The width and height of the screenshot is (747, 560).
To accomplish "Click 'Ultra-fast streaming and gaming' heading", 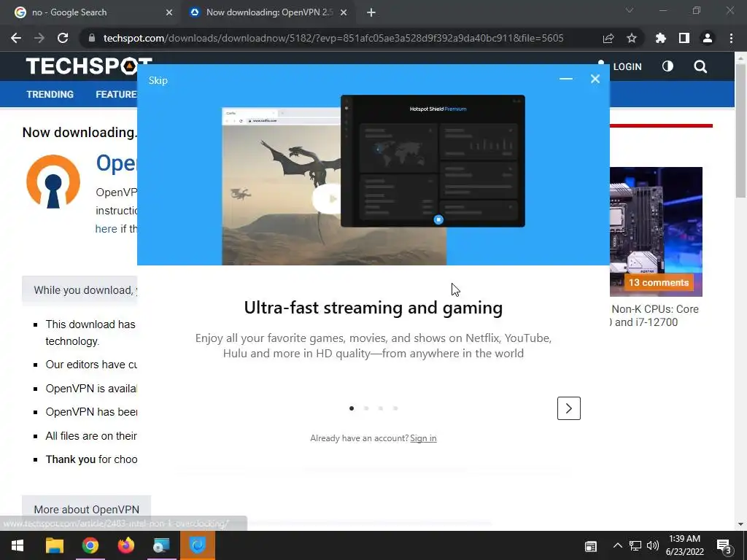I will pos(373,308).
